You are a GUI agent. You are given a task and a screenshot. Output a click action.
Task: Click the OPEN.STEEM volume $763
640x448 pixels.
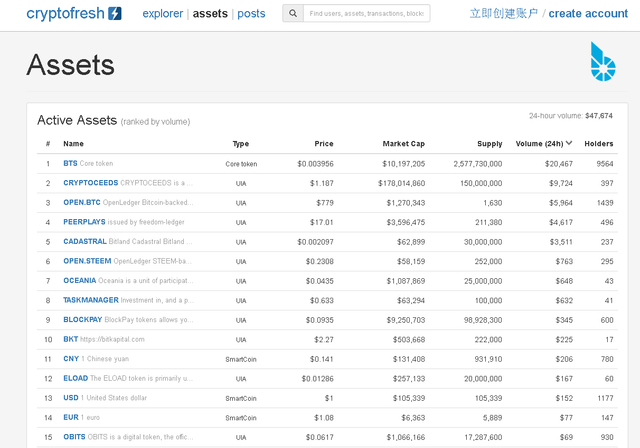[564, 262]
